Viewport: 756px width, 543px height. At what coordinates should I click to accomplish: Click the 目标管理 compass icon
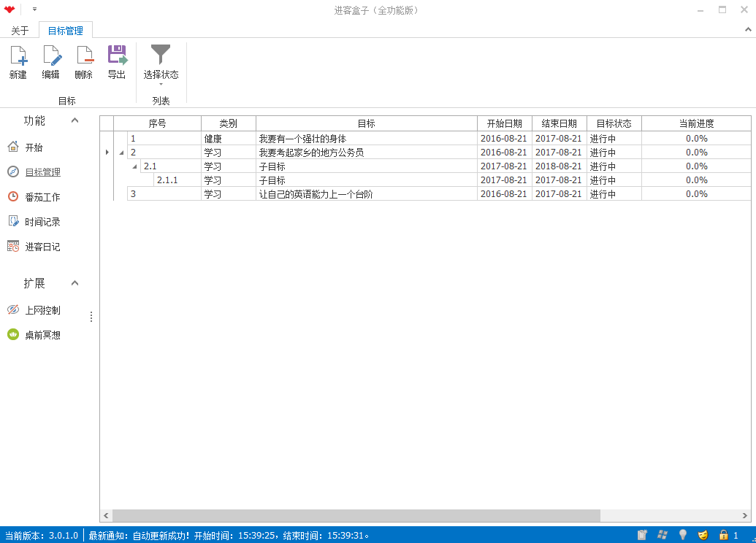pyautogui.click(x=13, y=172)
